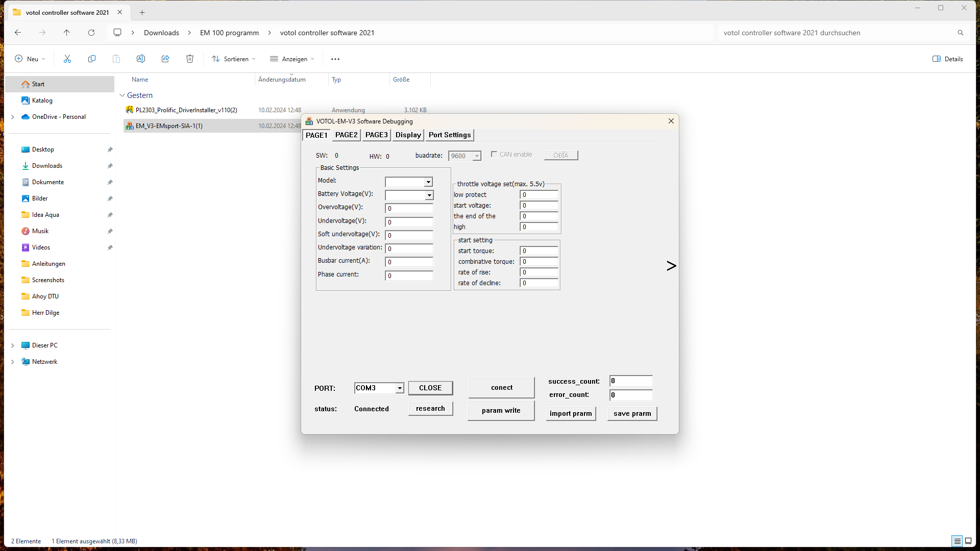Click the rename icon in toolbar

click(x=141, y=59)
